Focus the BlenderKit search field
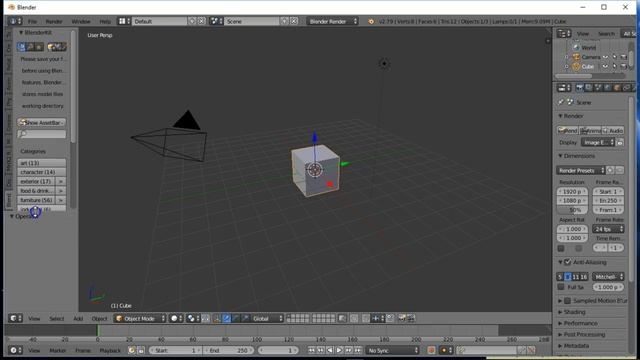Viewport: 640px width, 360px height. coord(41,134)
